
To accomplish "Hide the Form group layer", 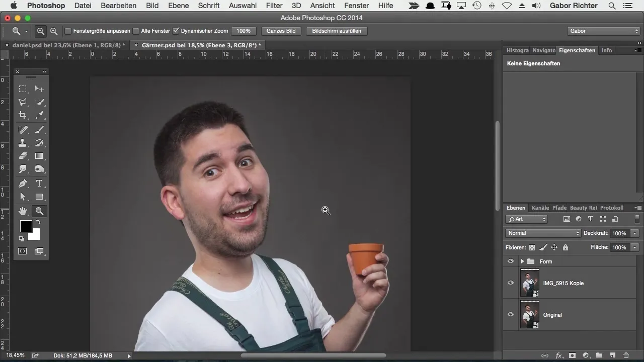I will (511, 261).
